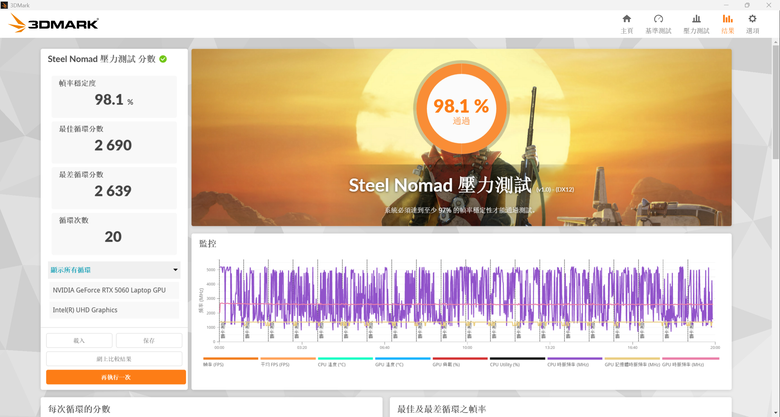Click the 循環次數 20 value
The height and width of the screenshot is (417, 780).
pos(113,236)
